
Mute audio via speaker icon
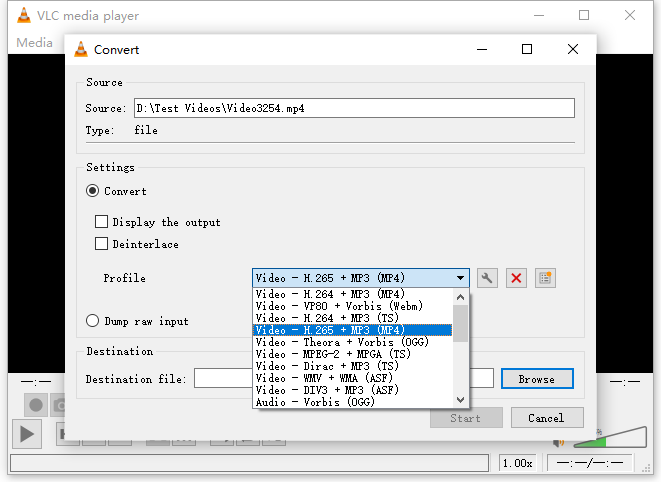(x=559, y=443)
